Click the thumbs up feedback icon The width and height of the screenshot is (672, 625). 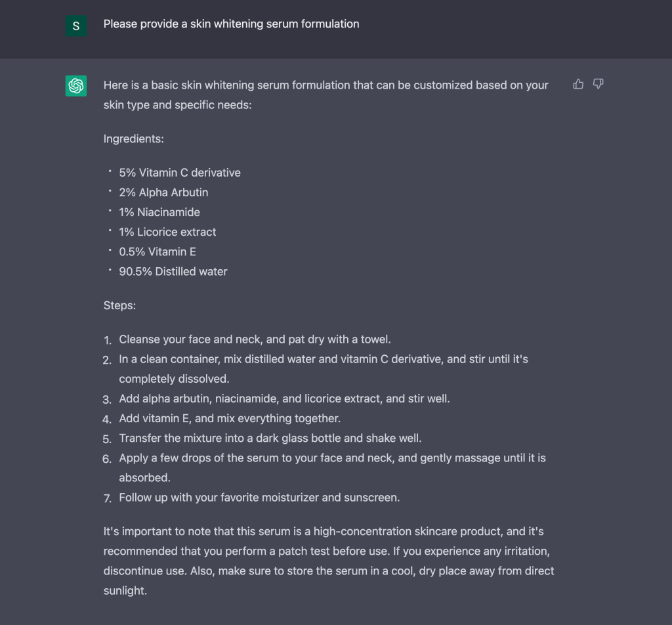click(578, 84)
